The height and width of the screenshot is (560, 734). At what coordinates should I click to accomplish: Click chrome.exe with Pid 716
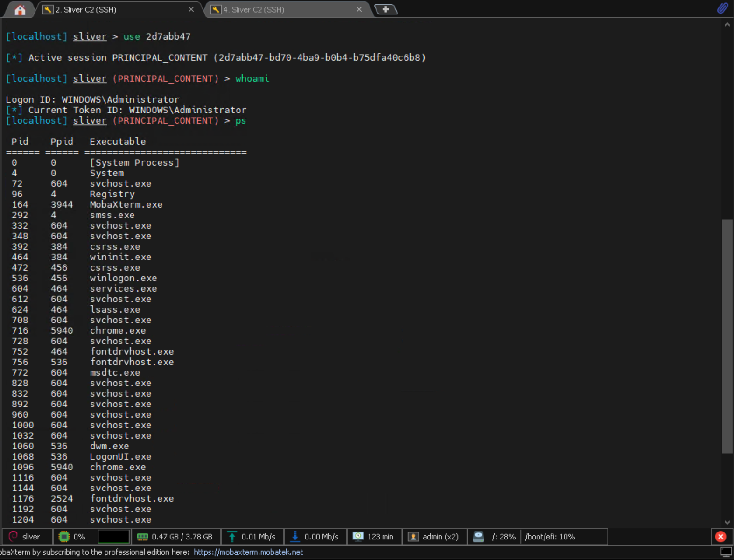(x=118, y=330)
